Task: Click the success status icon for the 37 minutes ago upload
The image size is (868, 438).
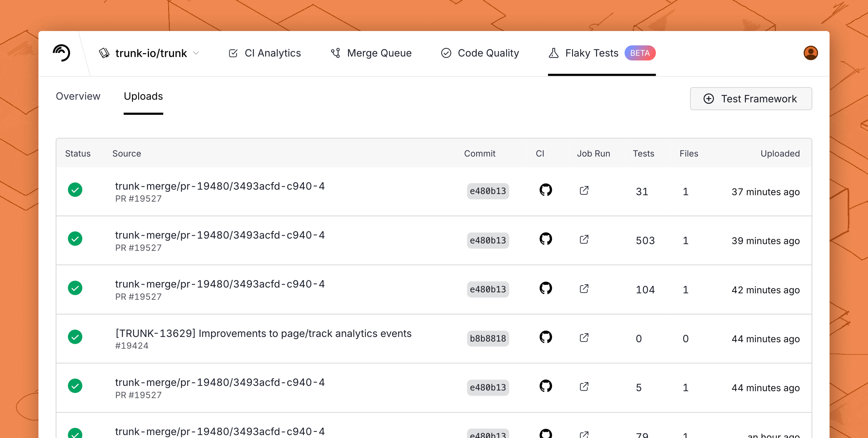Action: (75, 190)
